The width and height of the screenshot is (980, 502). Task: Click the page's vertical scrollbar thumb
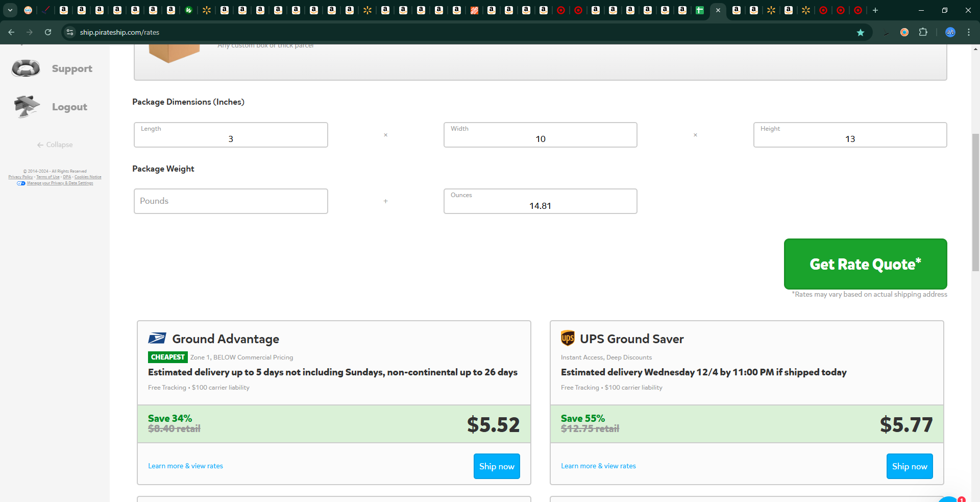coord(975,202)
